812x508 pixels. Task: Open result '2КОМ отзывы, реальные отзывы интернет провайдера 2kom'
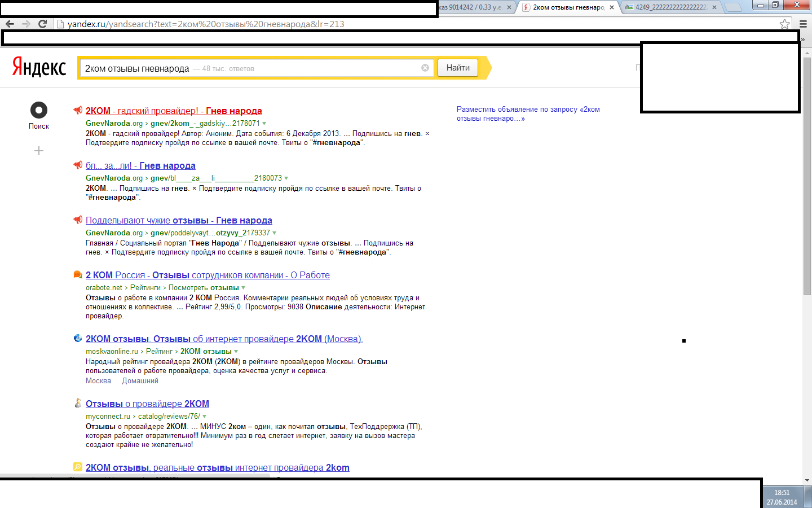(x=218, y=467)
